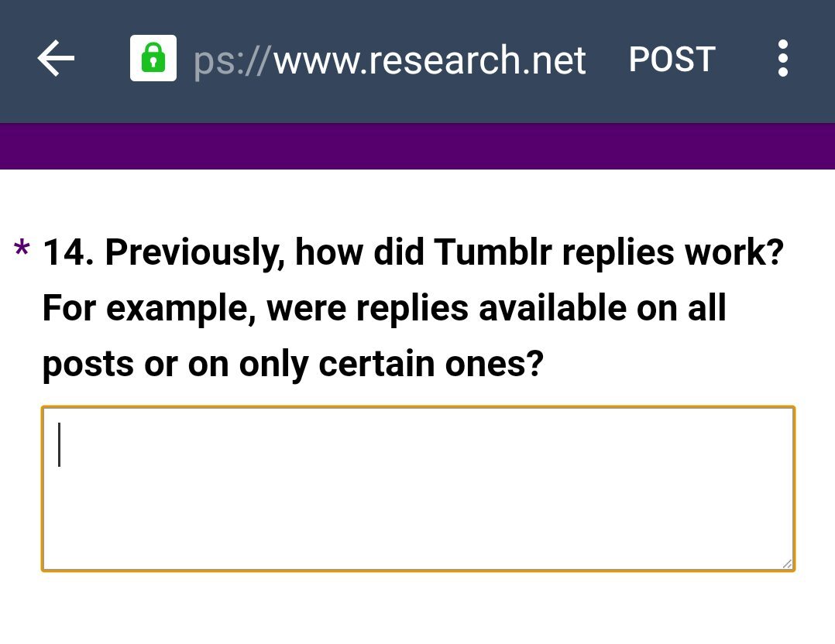
Task: Click the 'For example, were replies' line
Action: coord(384,308)
